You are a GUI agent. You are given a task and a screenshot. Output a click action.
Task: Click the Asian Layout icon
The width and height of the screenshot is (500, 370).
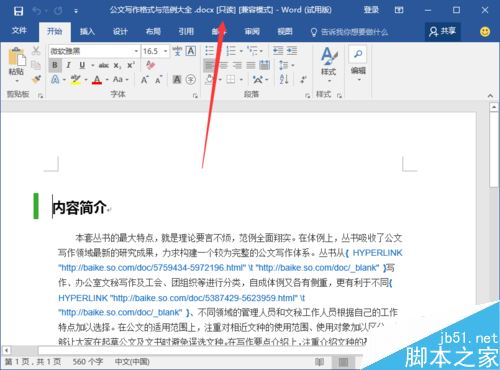tap(258, 79)
